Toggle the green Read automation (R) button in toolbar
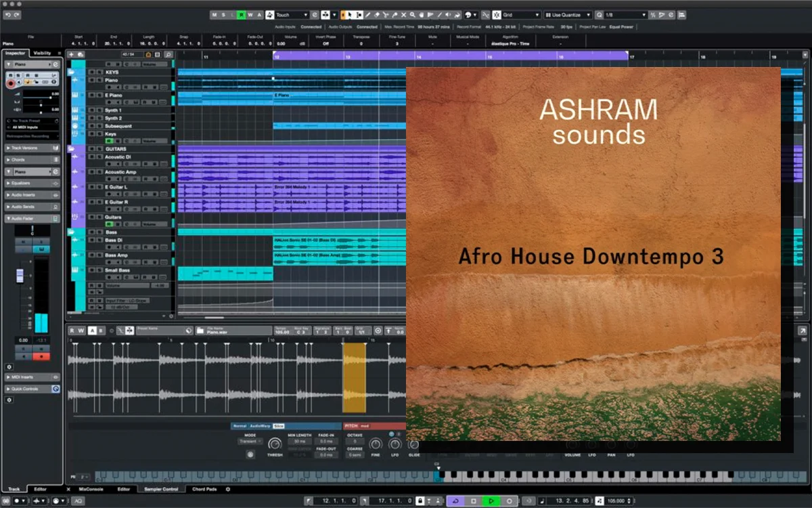The height and width of the screenshot is (508, 812). pyautogui.click(x=242, y=15)
